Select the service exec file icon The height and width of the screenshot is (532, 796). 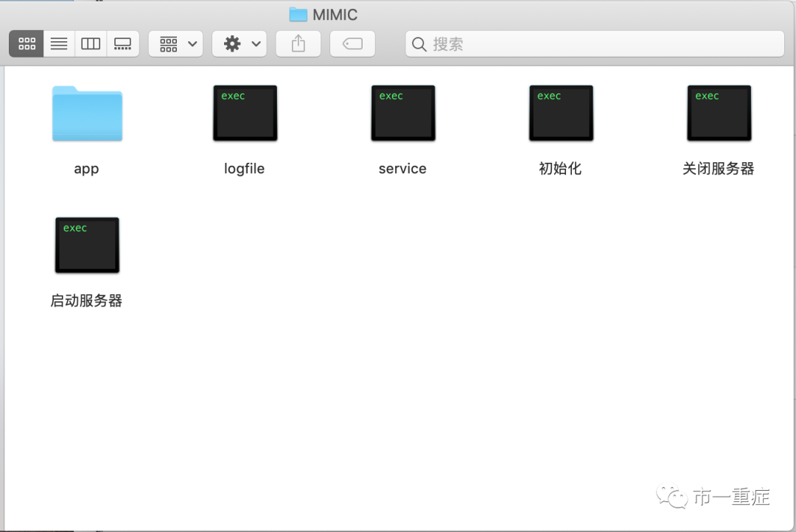click(403, 113)
